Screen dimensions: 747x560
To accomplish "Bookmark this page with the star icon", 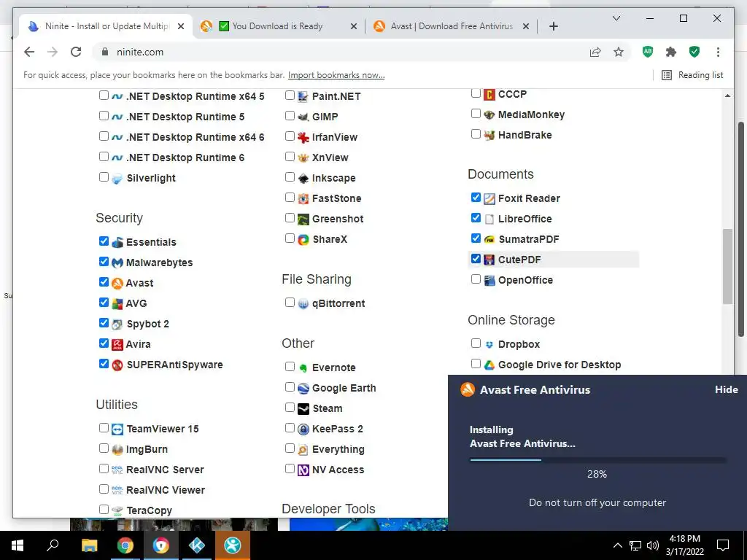I will click(619, 52).
